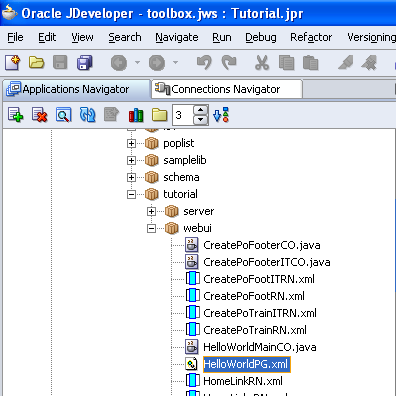Click the Add to project green-plus icon
Viewport: 396px width, 396px height.
tap(15, 115)
